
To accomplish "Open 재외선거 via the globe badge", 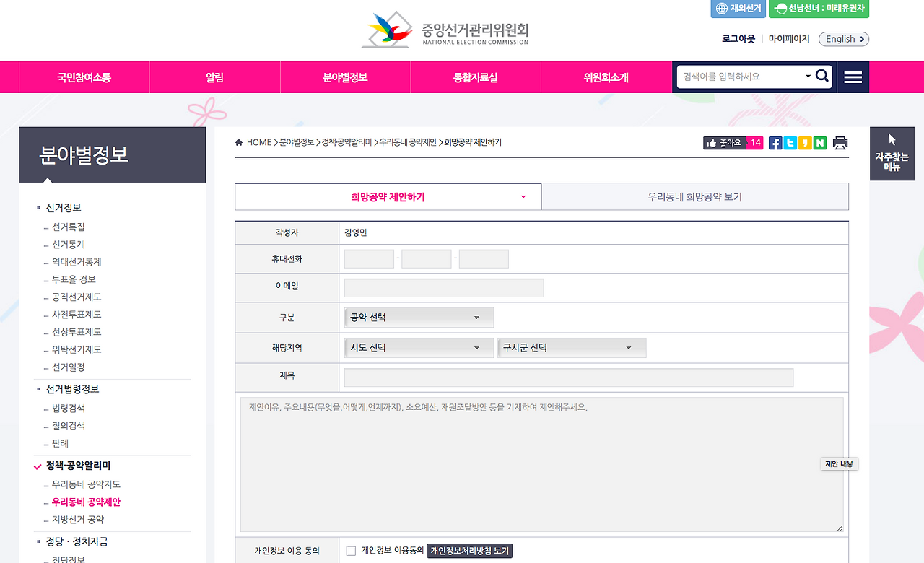I will pos(738,9).
